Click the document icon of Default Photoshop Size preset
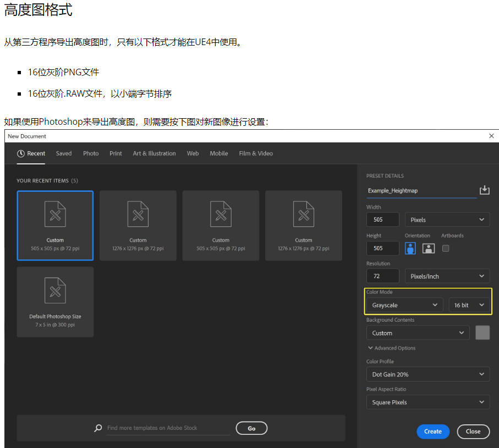Screen dimensions: 499x448 click(55, 290)
